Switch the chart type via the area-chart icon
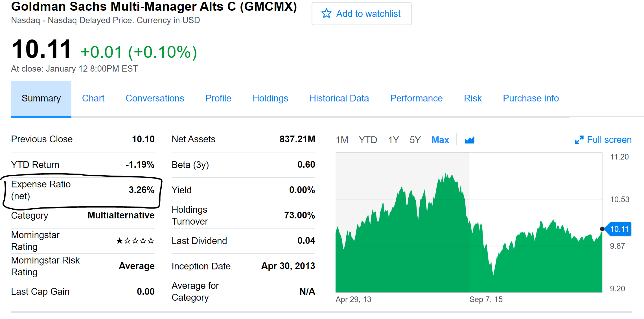644x319 pixels. pyautogui.click(x=470, y=140)
